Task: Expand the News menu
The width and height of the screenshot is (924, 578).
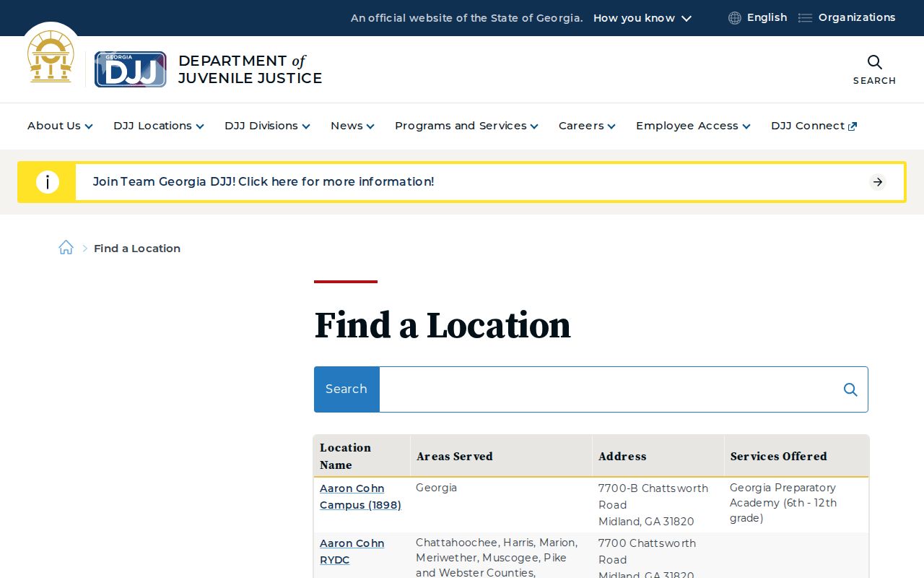Action: tap(352, 126)
